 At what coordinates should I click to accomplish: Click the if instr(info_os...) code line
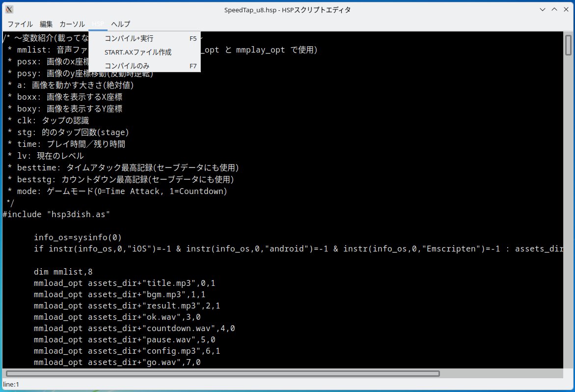click(299, 249)
